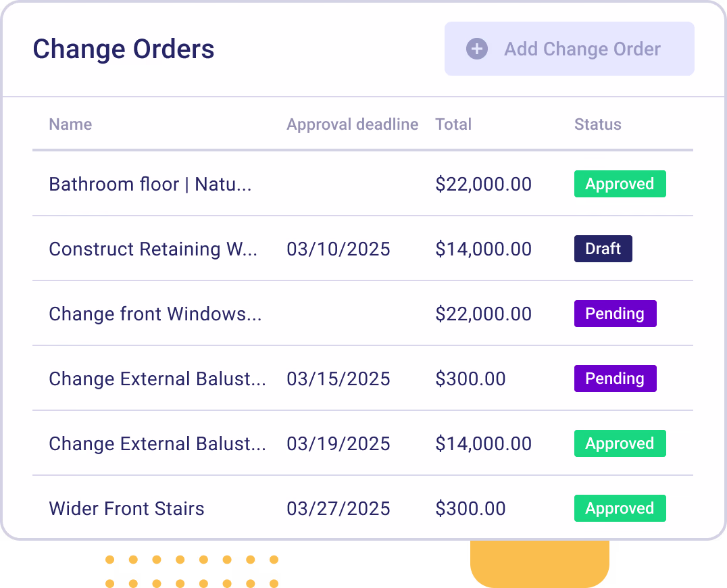Click the Add Change Order button

click(x=570, y=49)
